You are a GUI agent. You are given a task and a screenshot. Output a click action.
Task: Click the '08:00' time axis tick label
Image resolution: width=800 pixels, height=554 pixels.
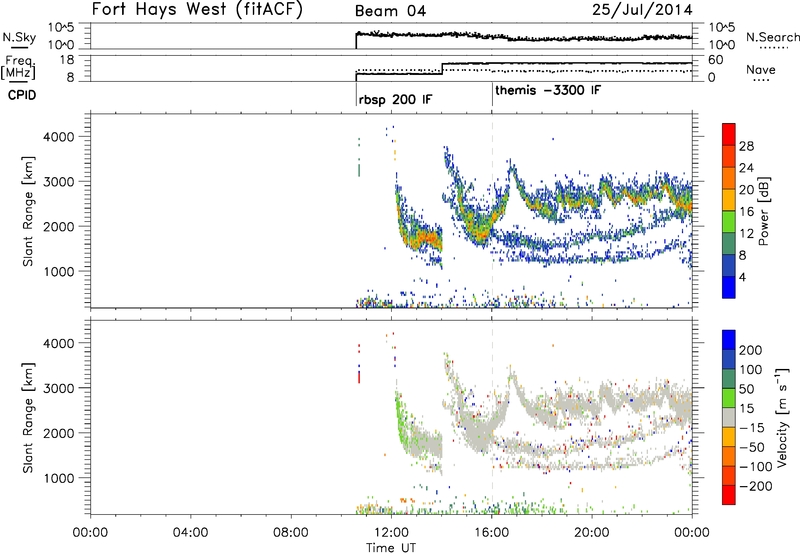point(291,532)
